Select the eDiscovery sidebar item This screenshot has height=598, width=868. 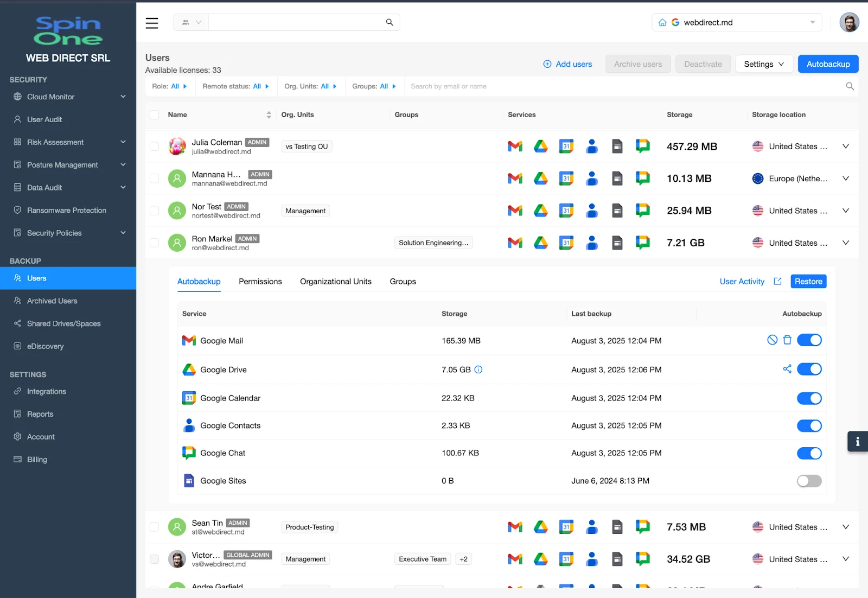pyautogui.click(x=44, y=346)
